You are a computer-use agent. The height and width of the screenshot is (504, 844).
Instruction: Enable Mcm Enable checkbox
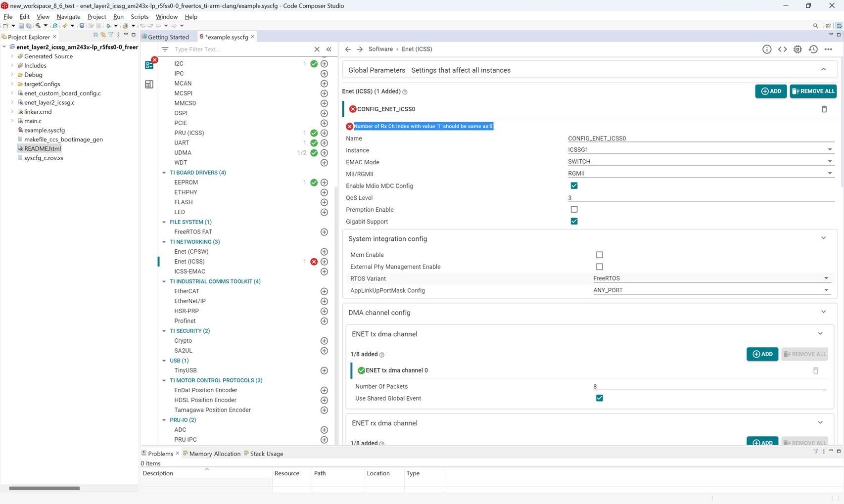click(599, 255)
